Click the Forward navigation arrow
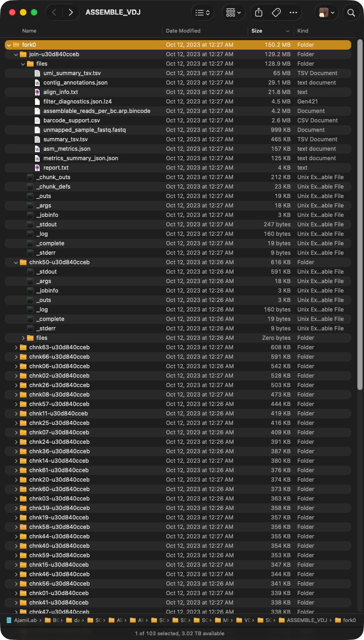This screenshot has height=640, width=364. [x=70, y=13]
